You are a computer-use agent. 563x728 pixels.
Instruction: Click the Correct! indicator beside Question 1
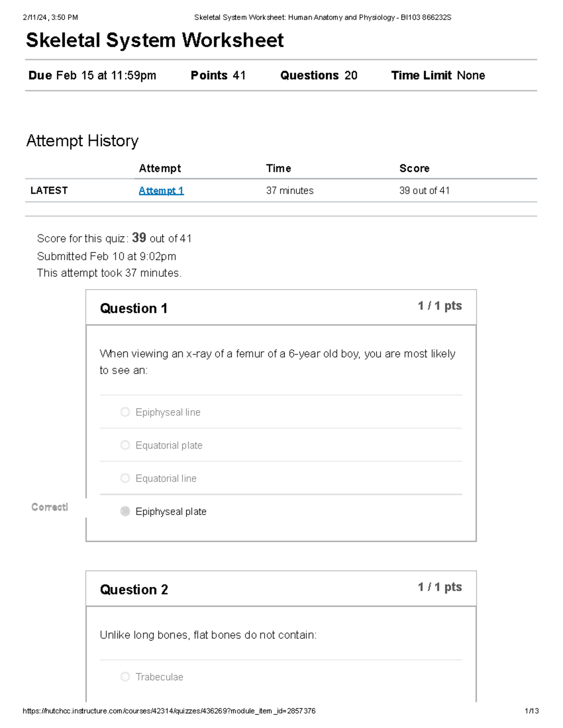click(x=50, y=507)
